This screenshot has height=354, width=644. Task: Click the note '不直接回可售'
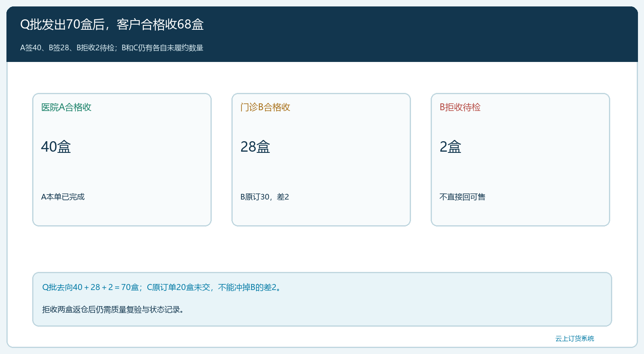click(x=462, y=197)
